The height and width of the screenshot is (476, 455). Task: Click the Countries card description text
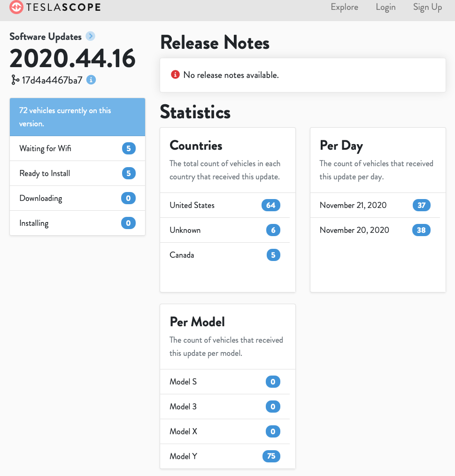point(225,170)
